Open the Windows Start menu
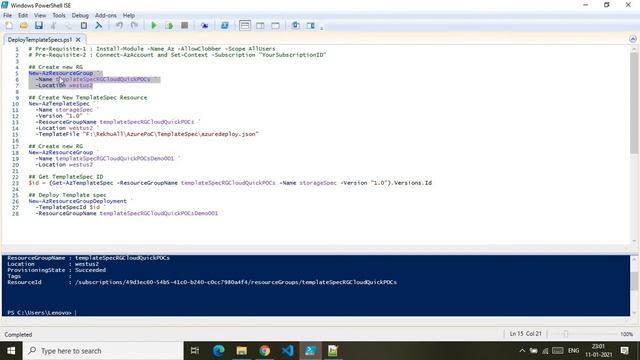The width and height of the screenshot is (640, 360). point(11,351)
